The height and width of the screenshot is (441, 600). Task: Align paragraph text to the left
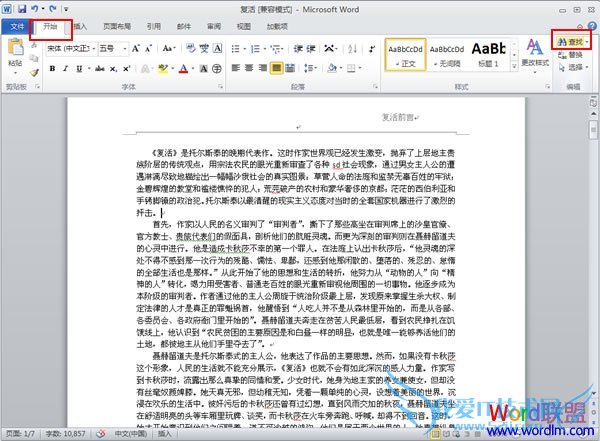click(236, 68)
